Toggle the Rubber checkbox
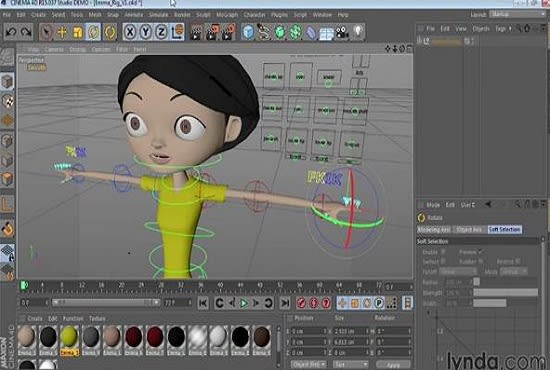The height and width of the screenshot is (370, 550). tap(481, 261)
